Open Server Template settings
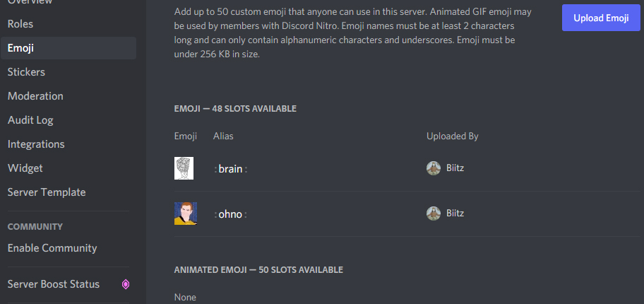The height and width of the screenshot is (304, 644). click(x=68, y=192)
